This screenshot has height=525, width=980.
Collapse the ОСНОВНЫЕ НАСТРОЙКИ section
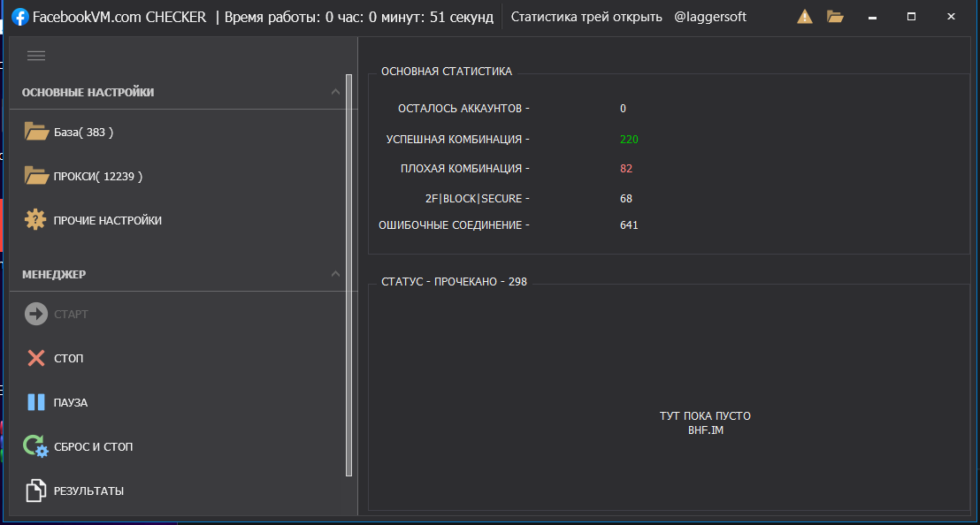pos(335,92)
